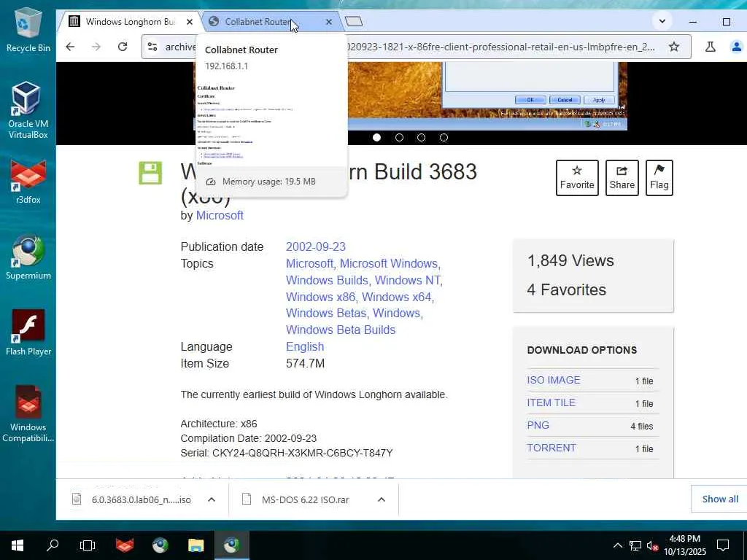Image resolution: width=747 pixels, height=560 pixels.
Task: Open the Windows x86 topic link
Action: click(x=321, y=297)
